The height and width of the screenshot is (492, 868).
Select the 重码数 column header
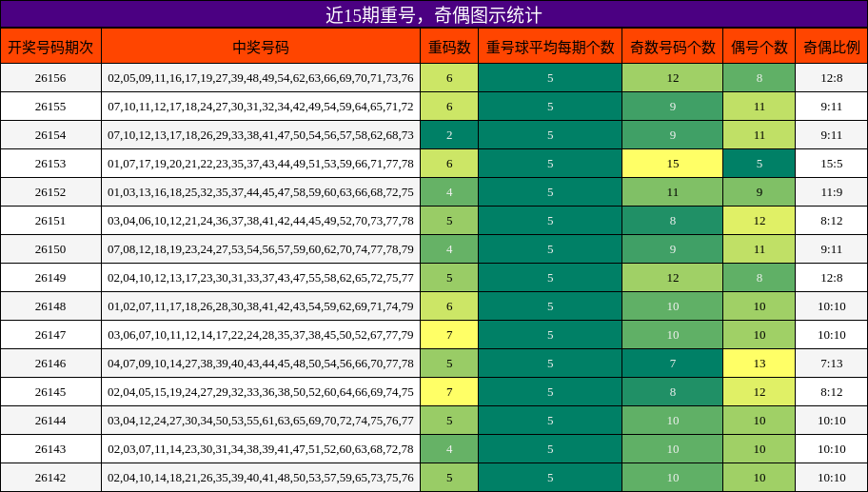click(x=449, y=47)
